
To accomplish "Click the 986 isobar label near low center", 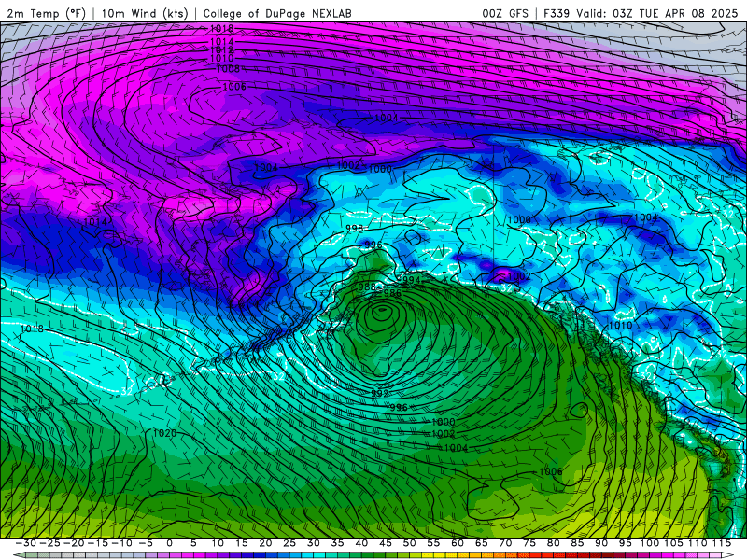I will point(392,293).
